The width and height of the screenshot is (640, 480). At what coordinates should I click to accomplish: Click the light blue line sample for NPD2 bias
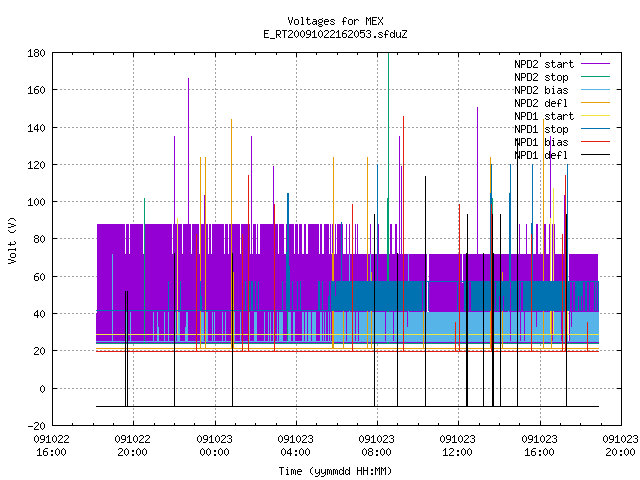pos(596,90)
